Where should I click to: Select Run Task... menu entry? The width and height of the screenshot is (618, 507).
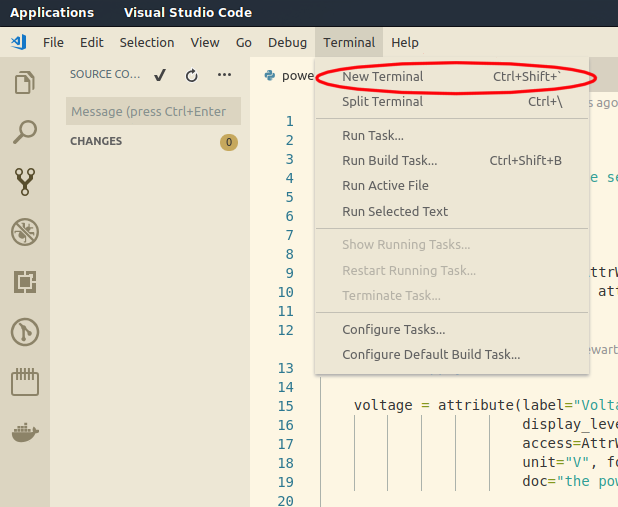[x=452, y=136]
